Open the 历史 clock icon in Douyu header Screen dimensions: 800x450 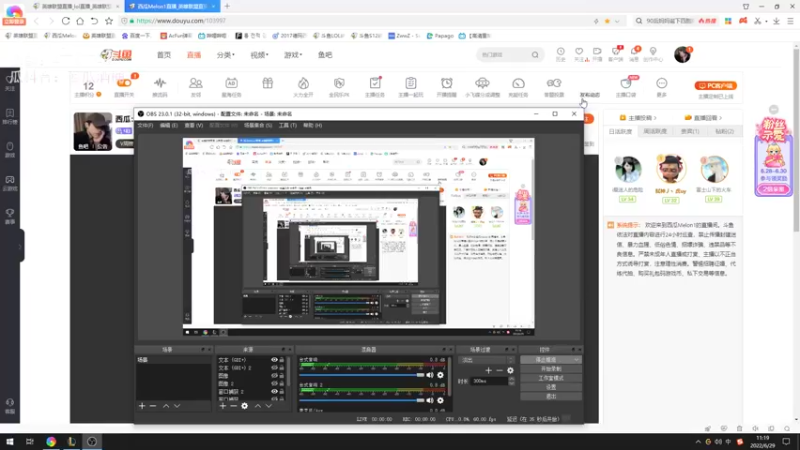point(561,52)
